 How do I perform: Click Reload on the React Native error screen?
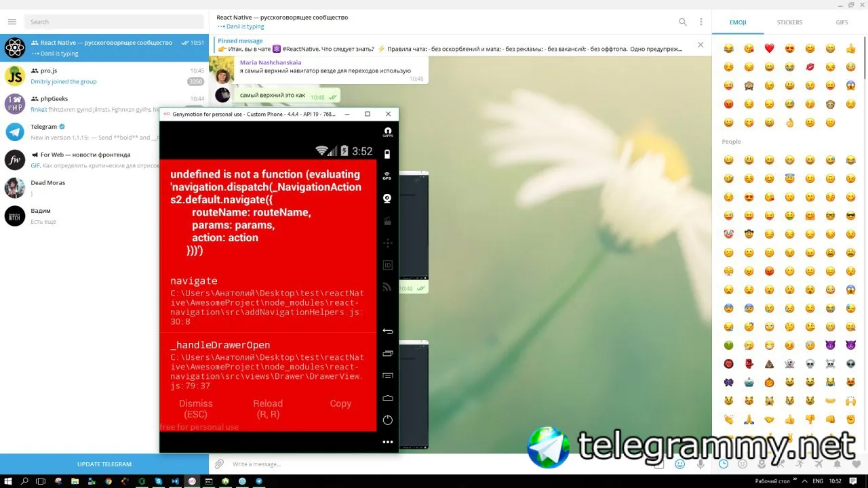click(x=268, y=409)
